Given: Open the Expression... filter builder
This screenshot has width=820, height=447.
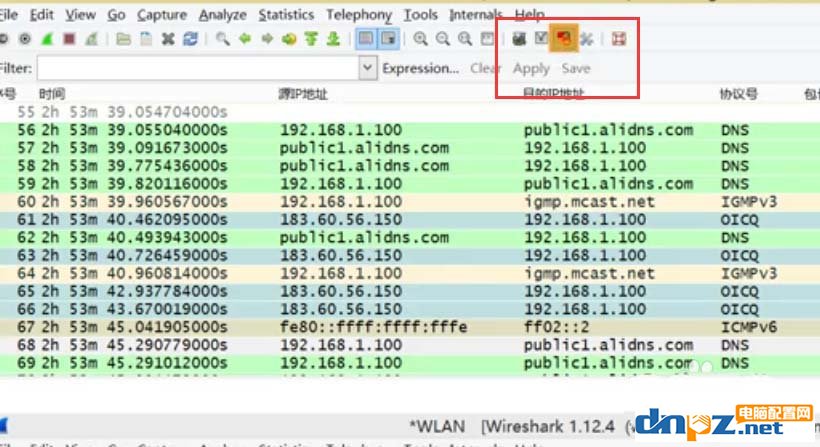Looking at the screenshot, I should (420, 68).
